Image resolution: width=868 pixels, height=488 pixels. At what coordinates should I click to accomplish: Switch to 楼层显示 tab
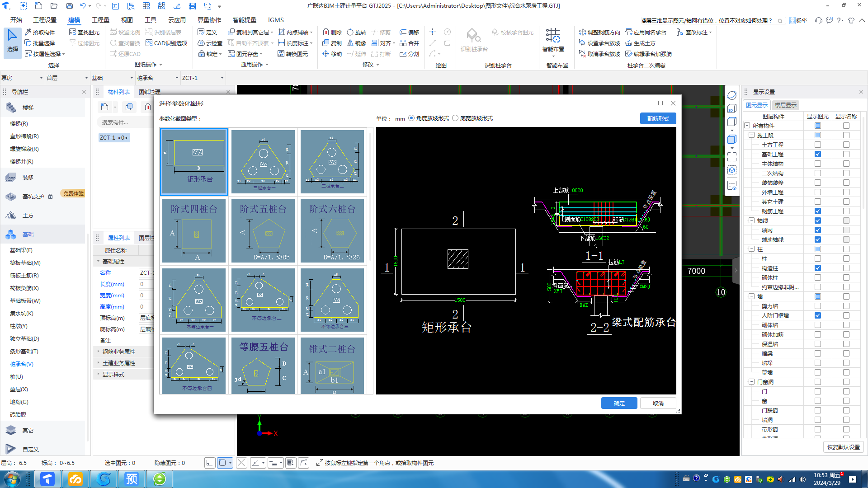click(x=785, y=105)
